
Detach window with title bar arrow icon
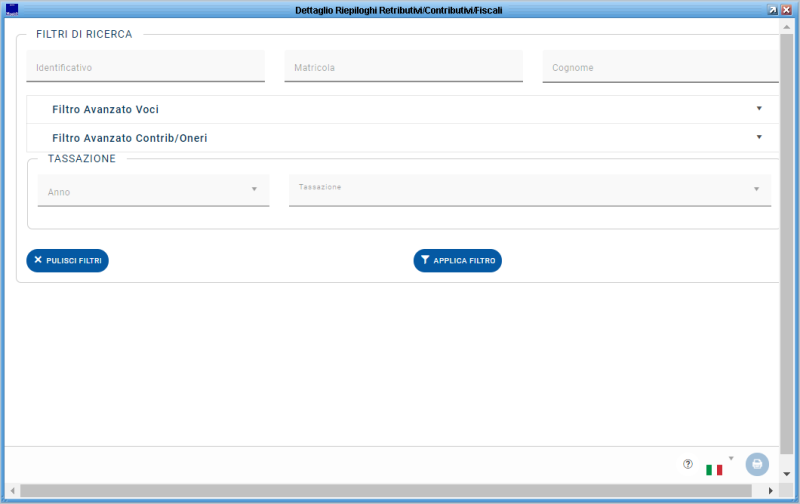click(x=772, y=10)
